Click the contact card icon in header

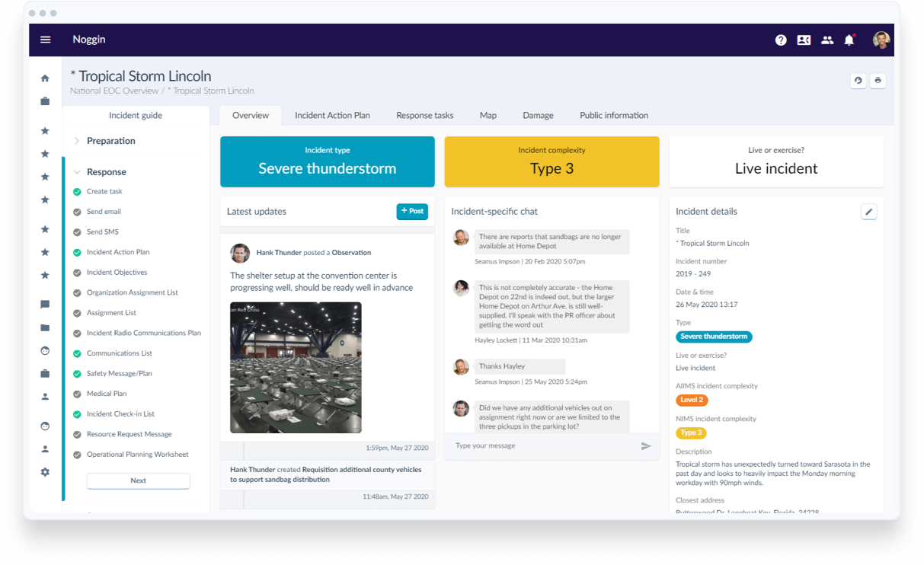point(804,40)
